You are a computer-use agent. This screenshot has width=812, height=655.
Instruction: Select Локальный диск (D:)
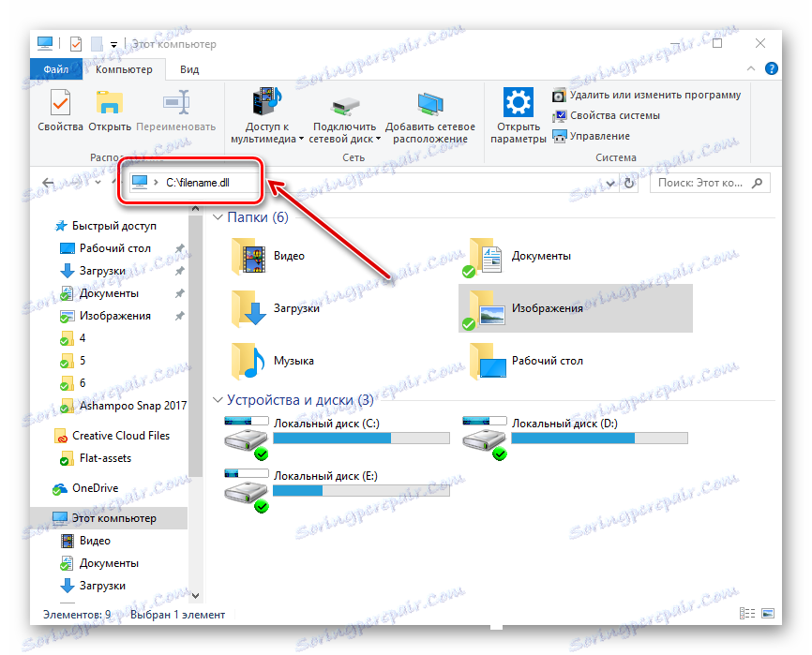576,438
